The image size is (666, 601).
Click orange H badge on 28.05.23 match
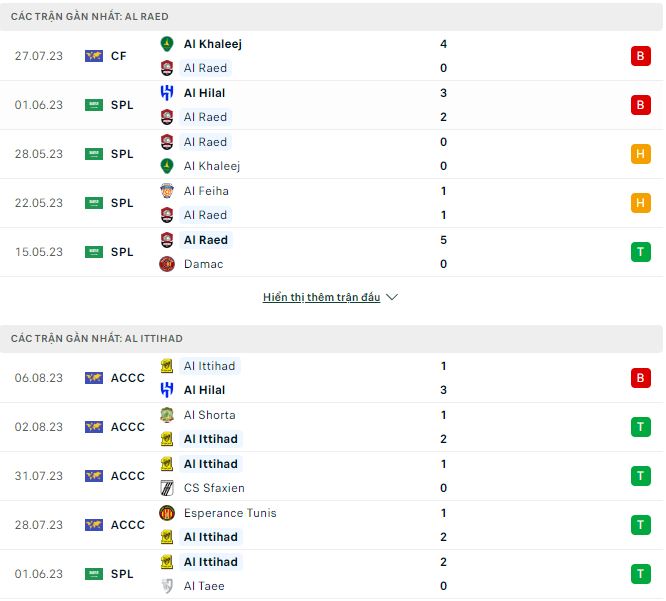[640, 154]
